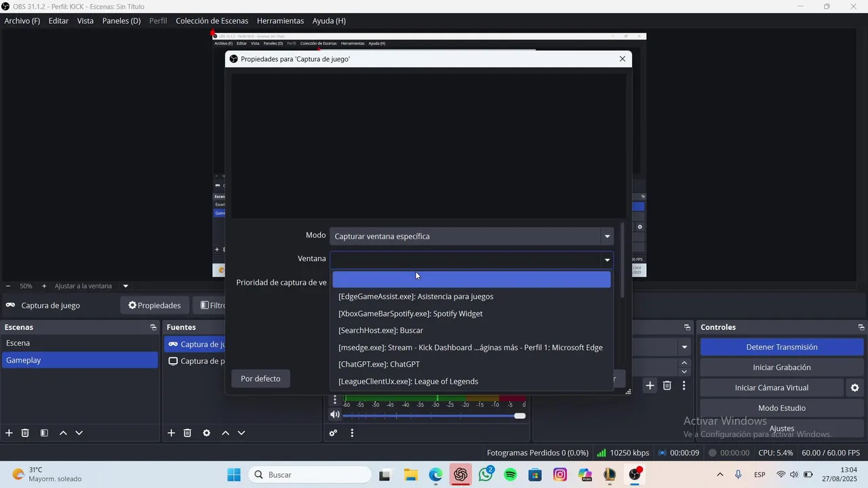
Task: Mute audio with the speaker icon
Action: (335, 415)
